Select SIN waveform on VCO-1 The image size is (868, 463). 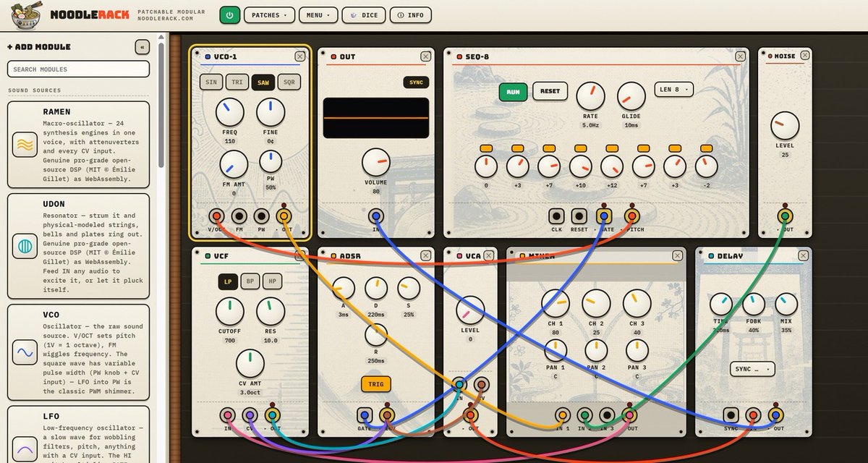pyautogui.click(x=210, y=82)
